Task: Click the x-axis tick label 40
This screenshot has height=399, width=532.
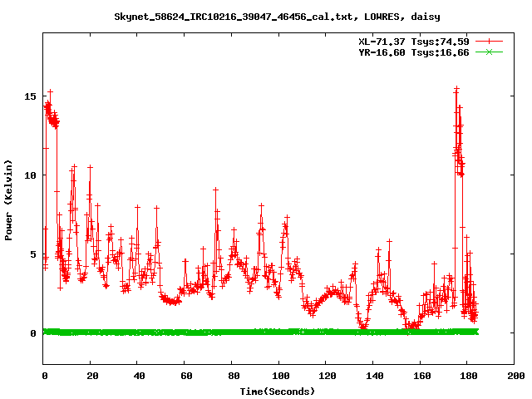Action: coord(139,376)
